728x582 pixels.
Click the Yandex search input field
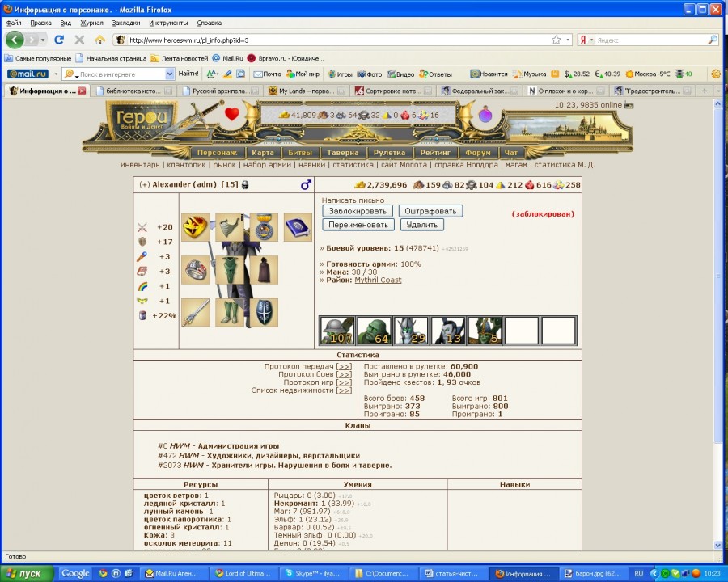pos(651,40)
